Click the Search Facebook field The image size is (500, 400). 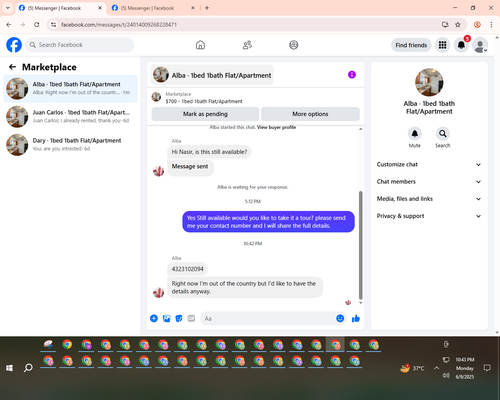click(80, 45)
